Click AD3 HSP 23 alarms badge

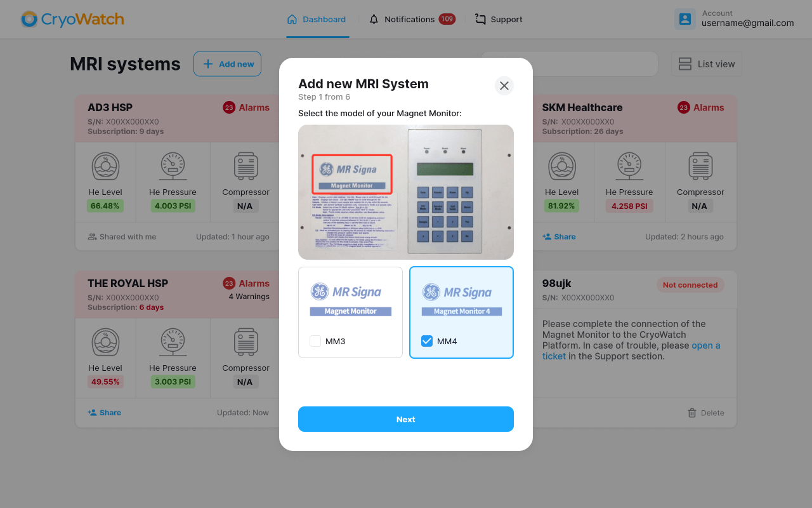tap(229, 107)
